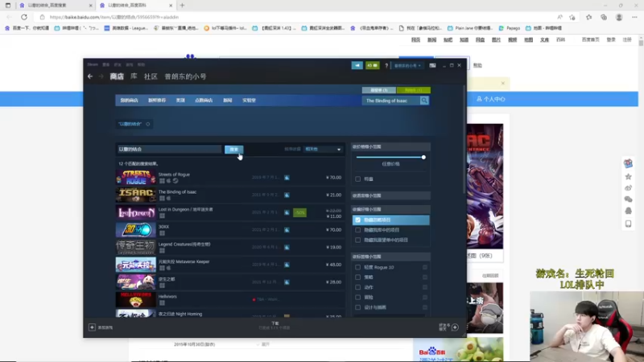Open the downloads status in Steam footer
Screen dimensions: 644x362
point(275,326)
